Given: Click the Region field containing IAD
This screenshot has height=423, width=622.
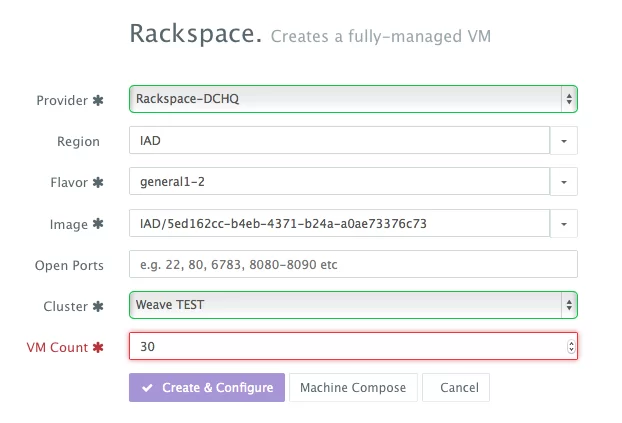Looking at the screenshot, I should pos(340,140).
